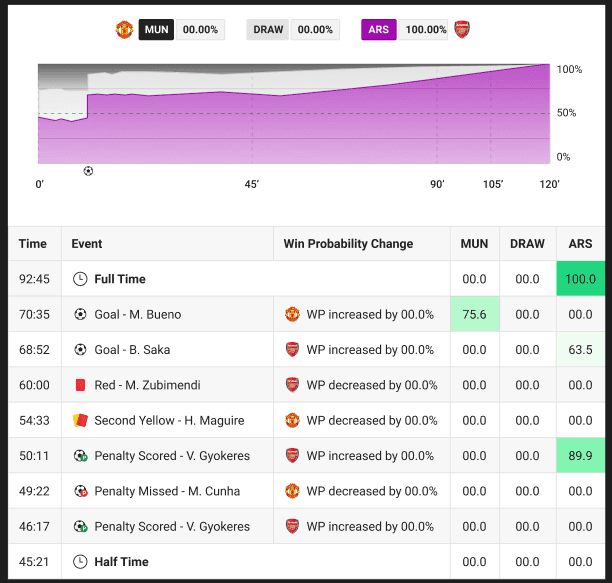612x583 pixels.
Task: Select the black MUN label
Action: tap(156, 30)
